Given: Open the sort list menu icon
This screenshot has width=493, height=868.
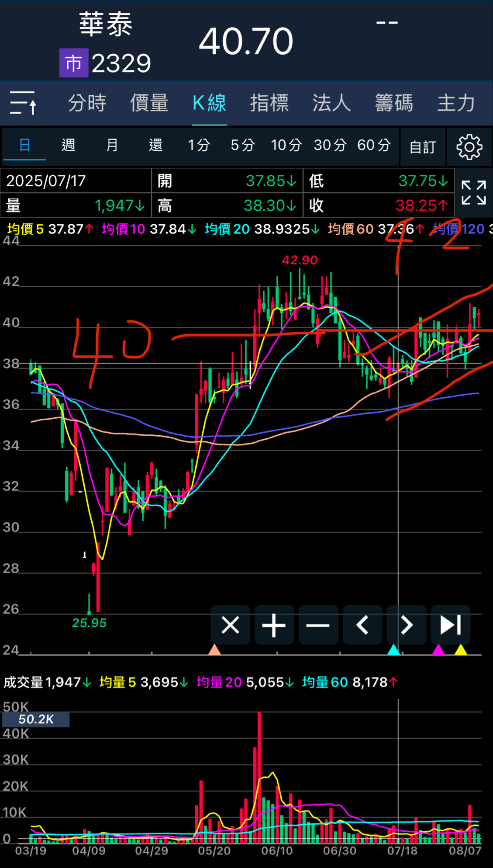Looking at the screenshot, I should point(23,103).
